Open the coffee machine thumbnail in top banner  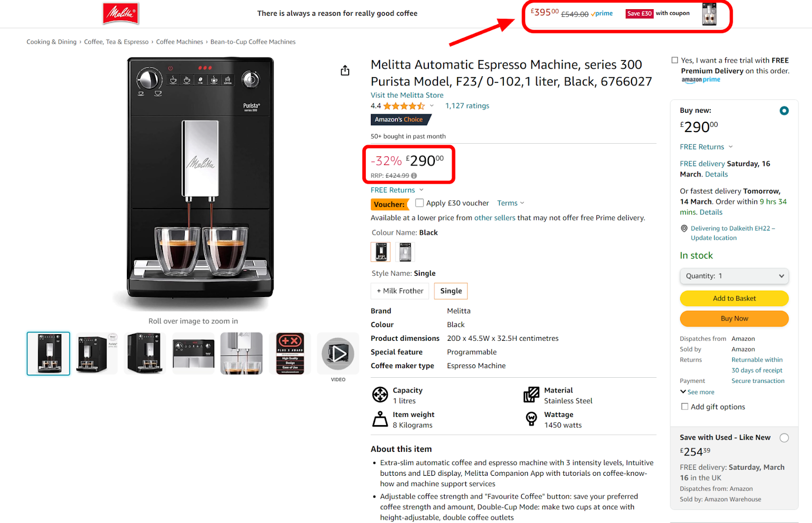pyautogui.click(x=709, y=14)
